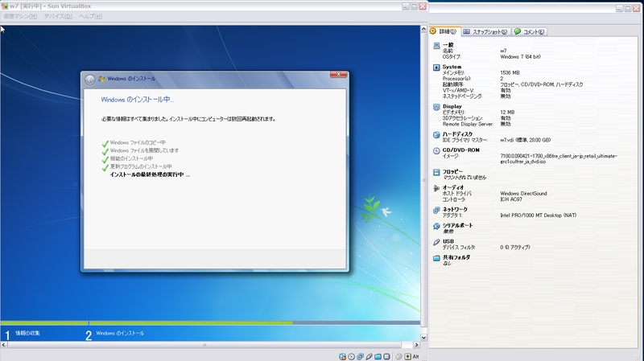Click the USB devices status icon
Image resolution: width=644 pixels, height=361 pixels.
click(369, 356)
